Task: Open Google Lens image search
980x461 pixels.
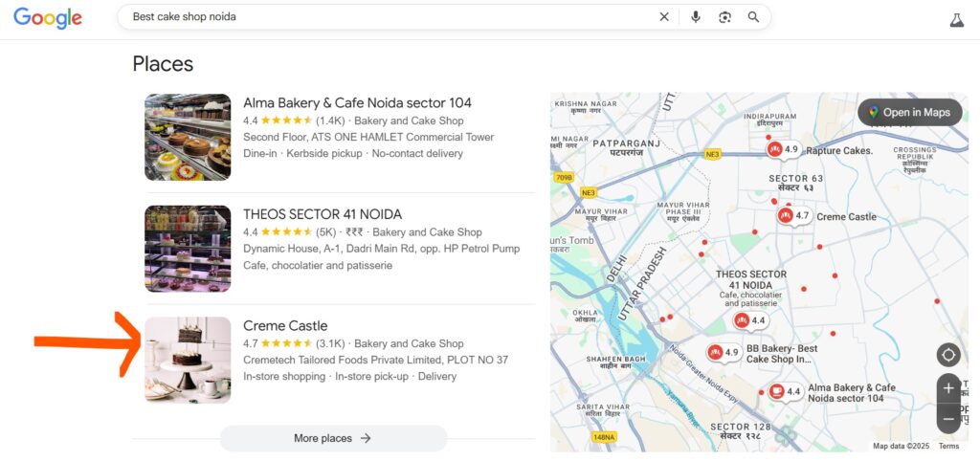Action: click(724, 17)
